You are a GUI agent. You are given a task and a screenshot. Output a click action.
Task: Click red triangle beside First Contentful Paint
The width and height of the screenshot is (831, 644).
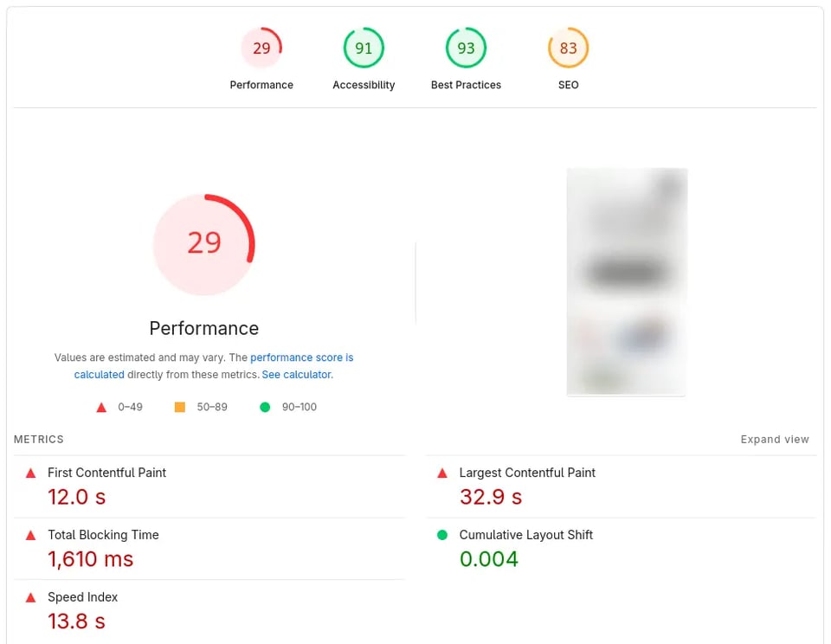click(x=30, y=473)
